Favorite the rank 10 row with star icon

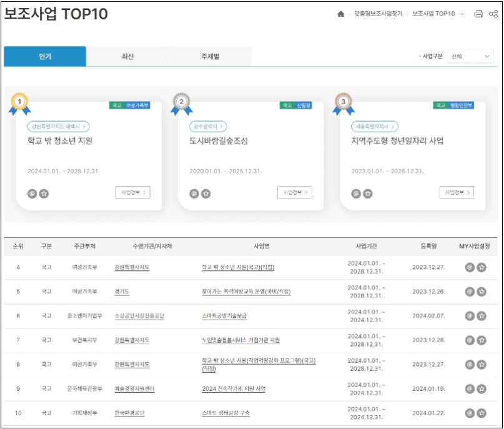click(482, 413)
